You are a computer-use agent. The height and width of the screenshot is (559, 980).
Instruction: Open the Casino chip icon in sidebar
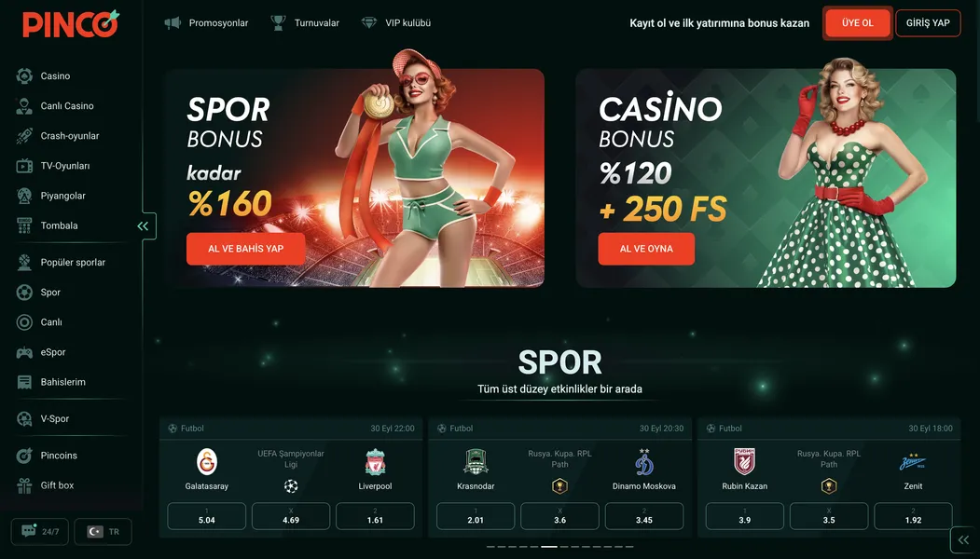click(x=24, y=76)
